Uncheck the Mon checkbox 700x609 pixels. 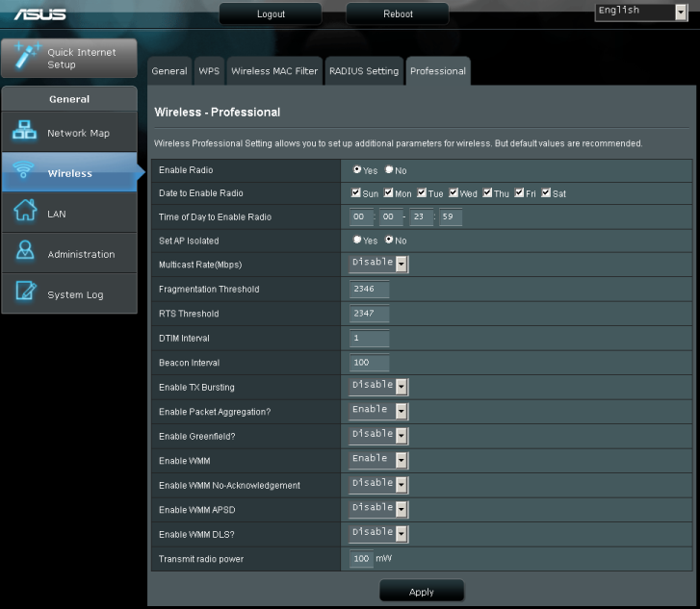pyautogui.click(x=388, y=192)
